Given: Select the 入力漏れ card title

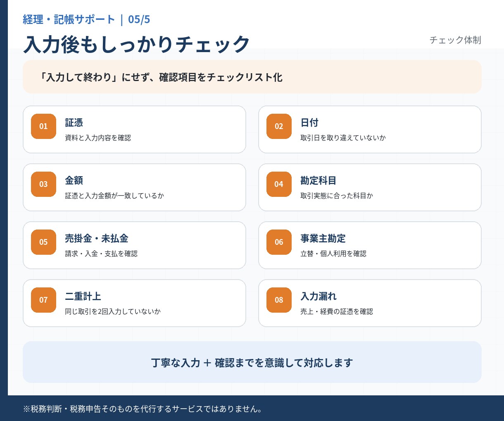Looking at the screenshot, I should [319, 297].
